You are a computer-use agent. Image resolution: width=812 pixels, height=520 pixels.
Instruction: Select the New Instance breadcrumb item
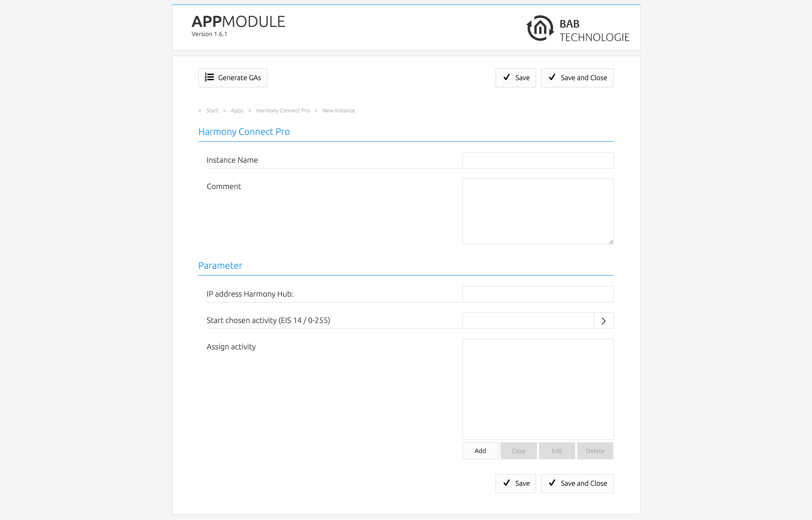click(338, 111)
